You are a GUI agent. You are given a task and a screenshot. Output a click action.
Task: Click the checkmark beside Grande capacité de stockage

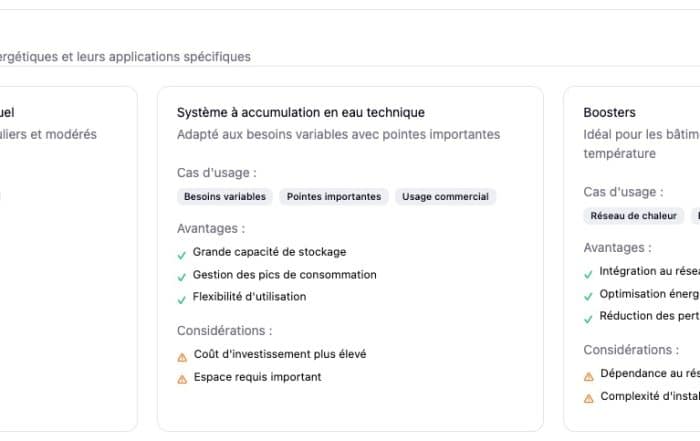coord(182,254)
